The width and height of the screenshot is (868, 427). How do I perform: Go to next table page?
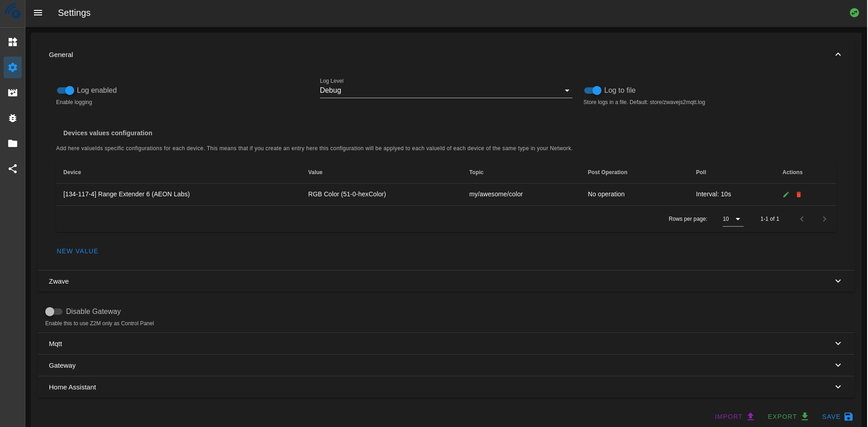825,219
